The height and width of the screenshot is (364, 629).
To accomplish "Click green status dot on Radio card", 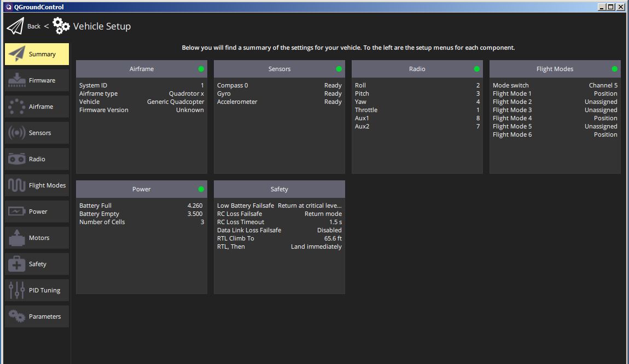I will click(x=476, y=69).
